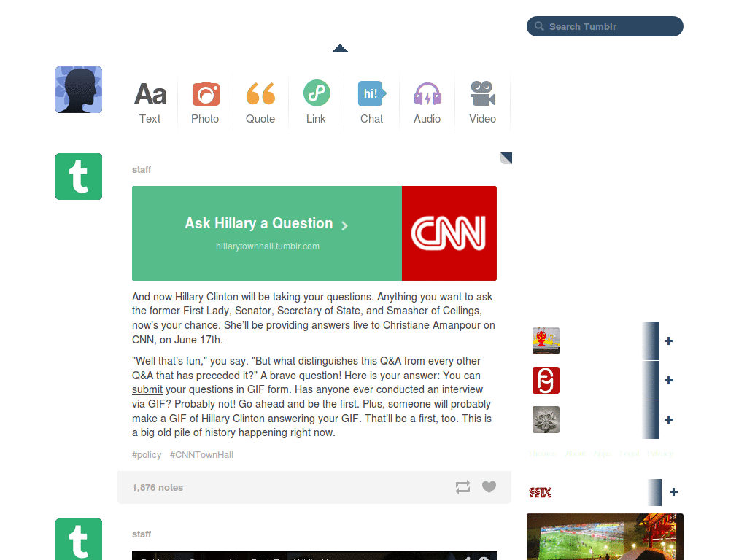Create a new Photo post
Viewport: 747px width, 560px height.
pos(205,103)
